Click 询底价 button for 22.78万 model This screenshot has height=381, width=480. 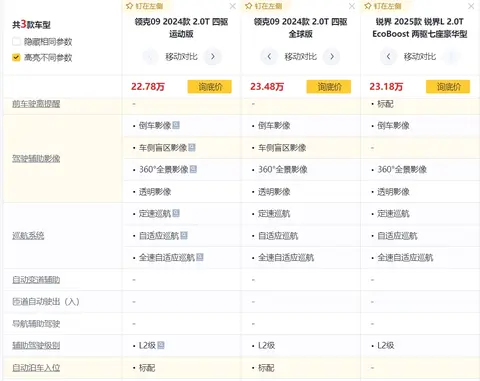(210, 87)
